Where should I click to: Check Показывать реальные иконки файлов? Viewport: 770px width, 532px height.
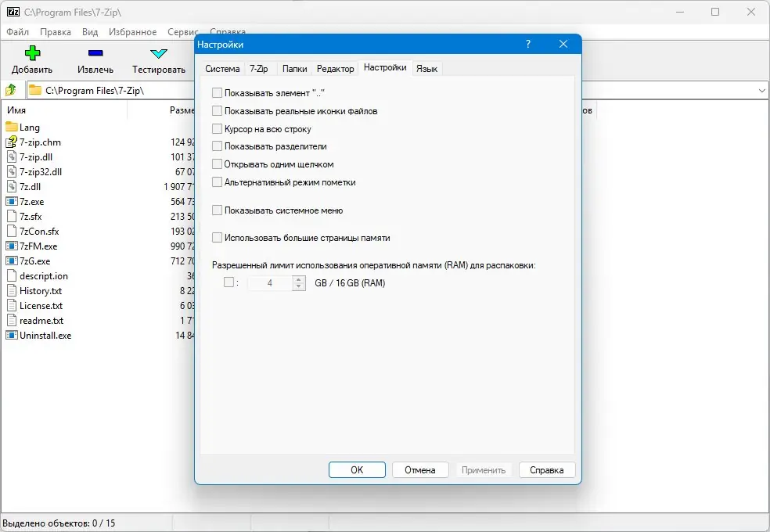(217, 111)
